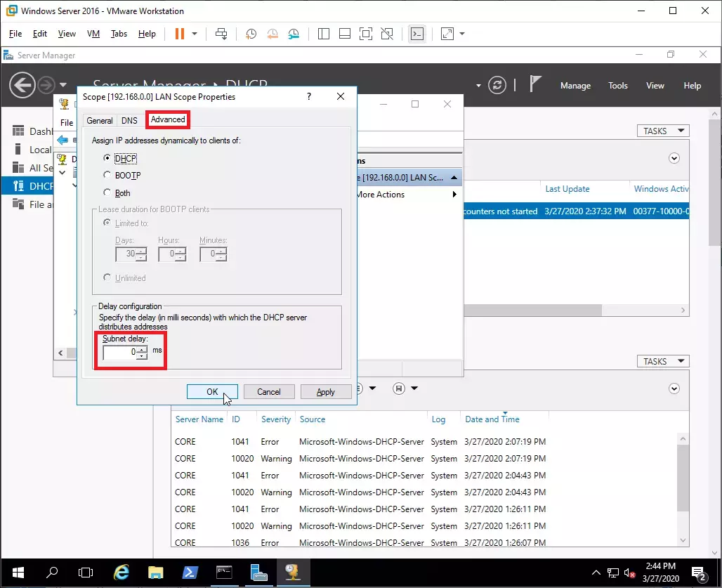This screenshot has height=588, width=722.
Task: Toggle the VMware library sidebar
Action: click(x=324, y=34)
